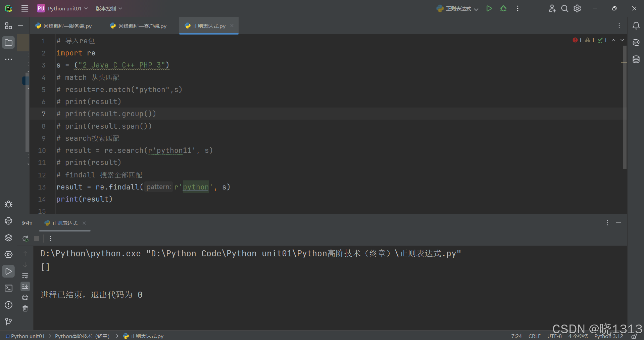
Task: Switch to the 网络编程—客户端.py tab
Action: (139, 26)
